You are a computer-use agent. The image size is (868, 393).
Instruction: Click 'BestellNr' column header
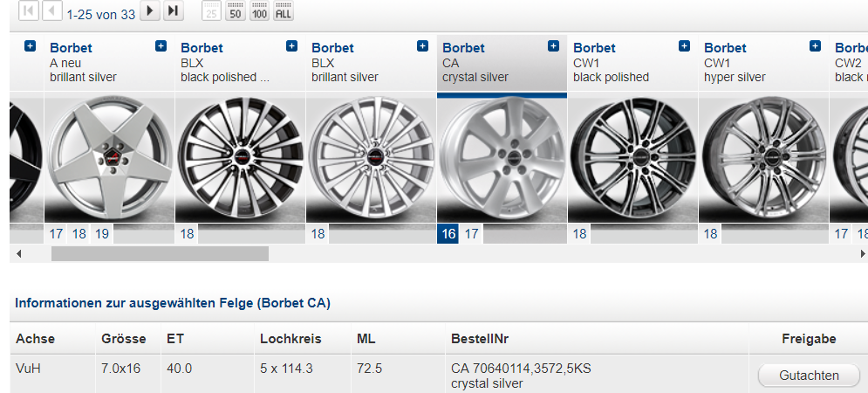click(480, 339)
